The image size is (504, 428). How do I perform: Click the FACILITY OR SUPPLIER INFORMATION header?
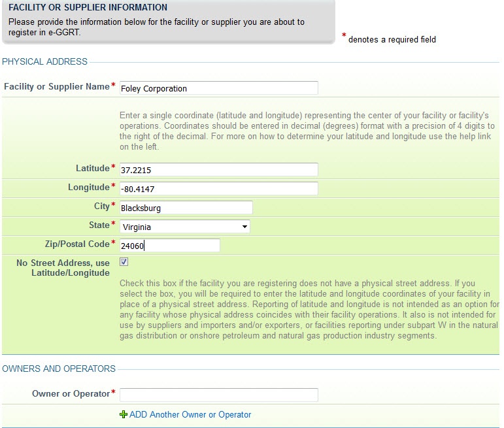(88, 7)
